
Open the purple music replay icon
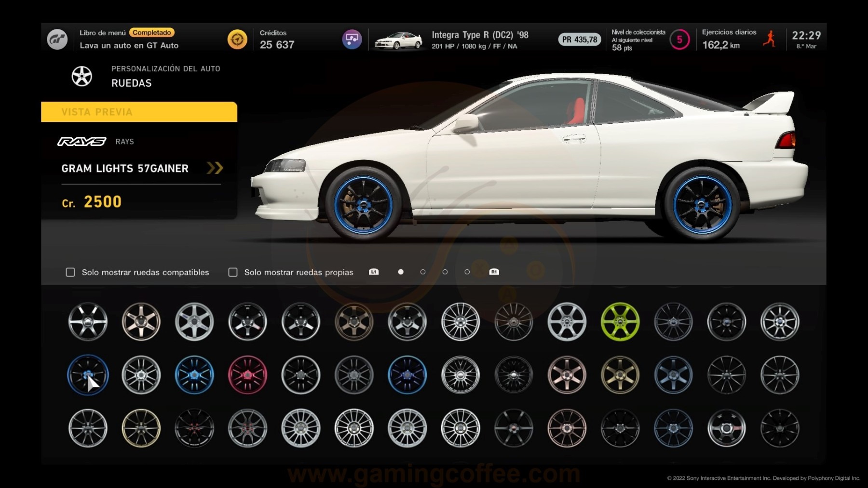point(352,39)
